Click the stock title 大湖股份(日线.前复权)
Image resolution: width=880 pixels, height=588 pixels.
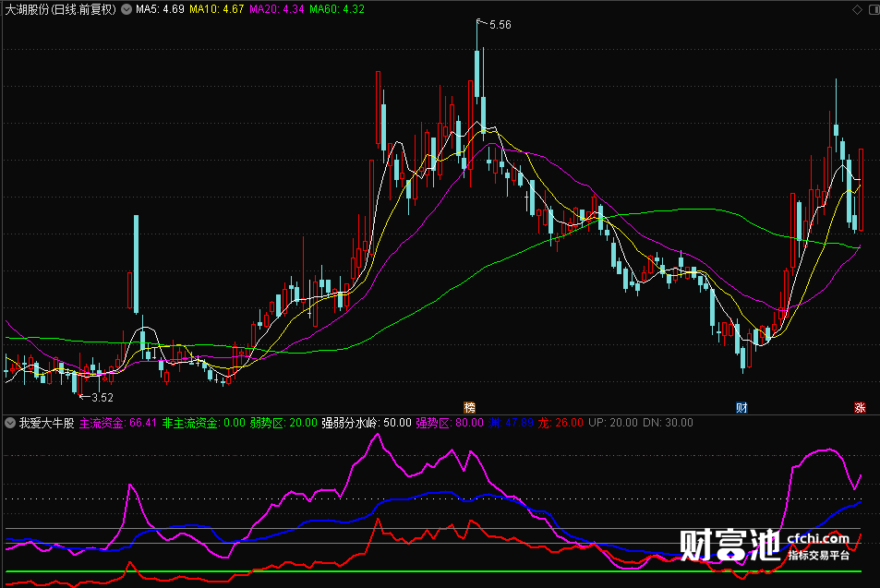click(61, 9)
